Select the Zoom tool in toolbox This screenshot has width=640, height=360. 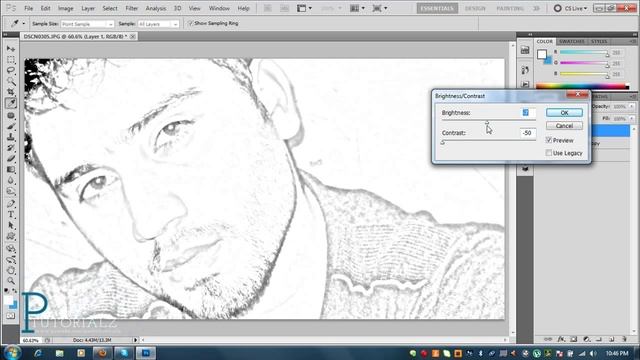(x=11, y=281)
